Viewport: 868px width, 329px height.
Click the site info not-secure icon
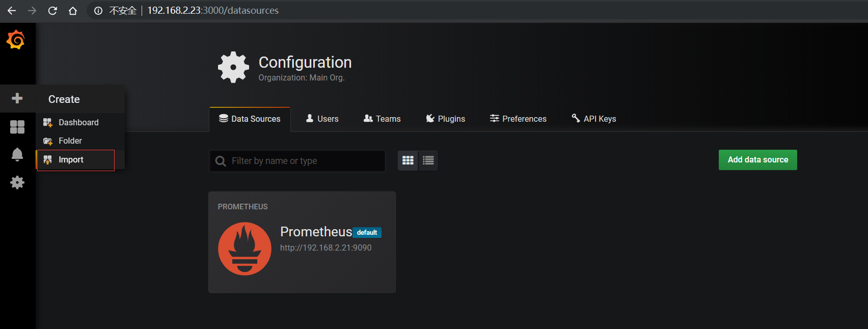pyautogui.click(x=98, y=10)
